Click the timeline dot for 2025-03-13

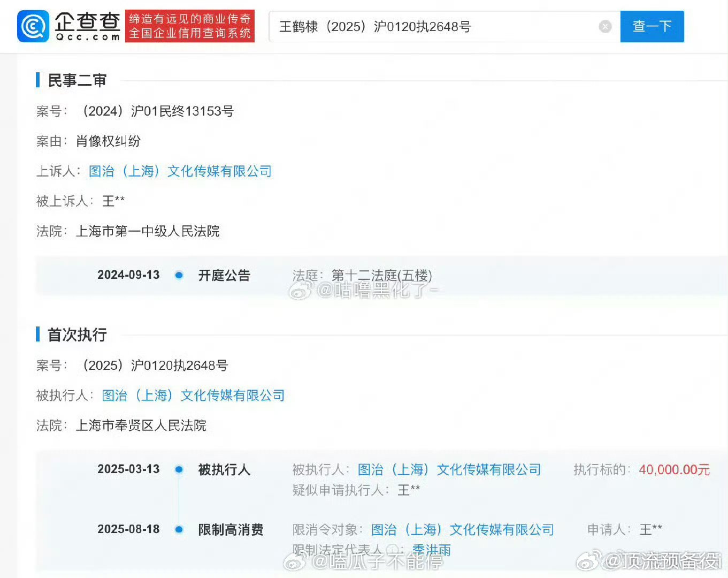pyautogui.click(x=179, y=469)
